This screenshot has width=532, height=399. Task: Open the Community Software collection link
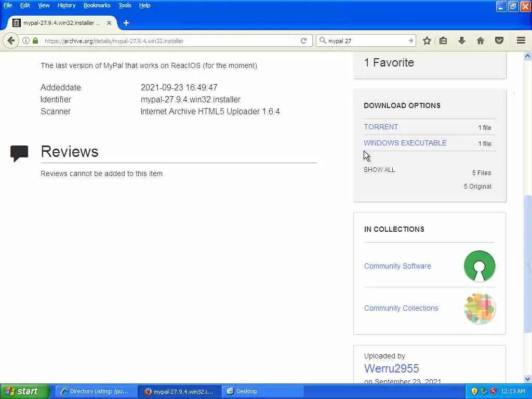pos(397,266)
